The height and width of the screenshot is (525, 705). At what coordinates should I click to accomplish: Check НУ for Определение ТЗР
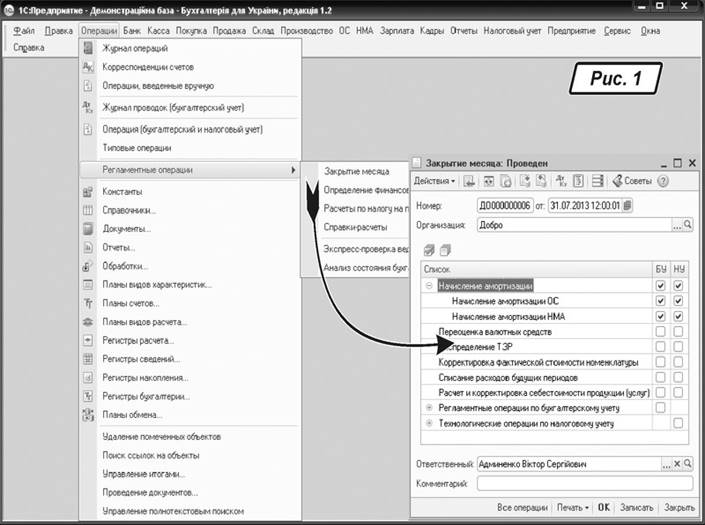tap(678, 347)
